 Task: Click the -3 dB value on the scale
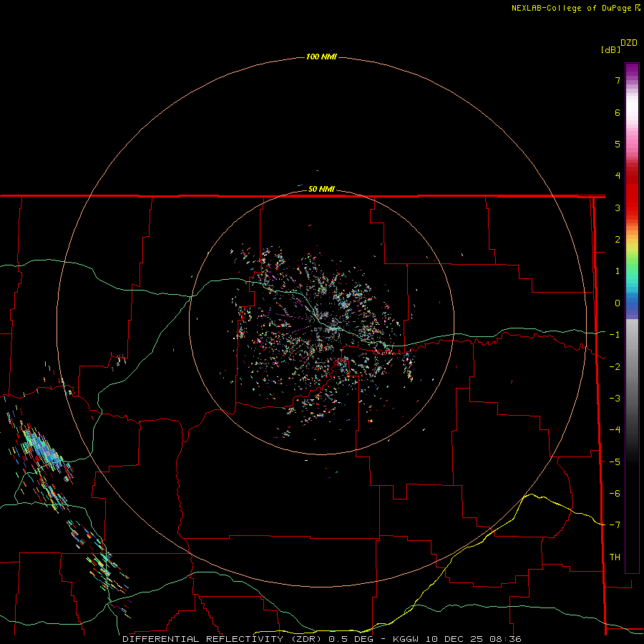[615, 399]
